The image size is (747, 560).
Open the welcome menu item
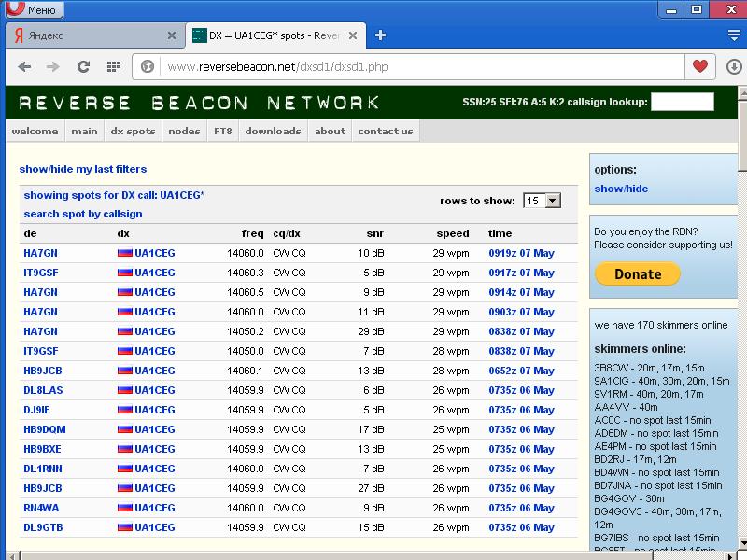(35, 131)
